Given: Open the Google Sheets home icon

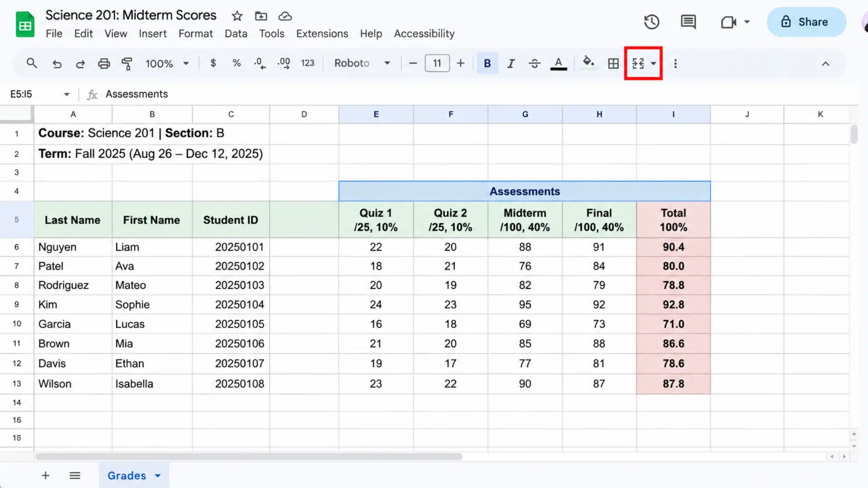Looking at the screenshot, I should click(25, 24).
